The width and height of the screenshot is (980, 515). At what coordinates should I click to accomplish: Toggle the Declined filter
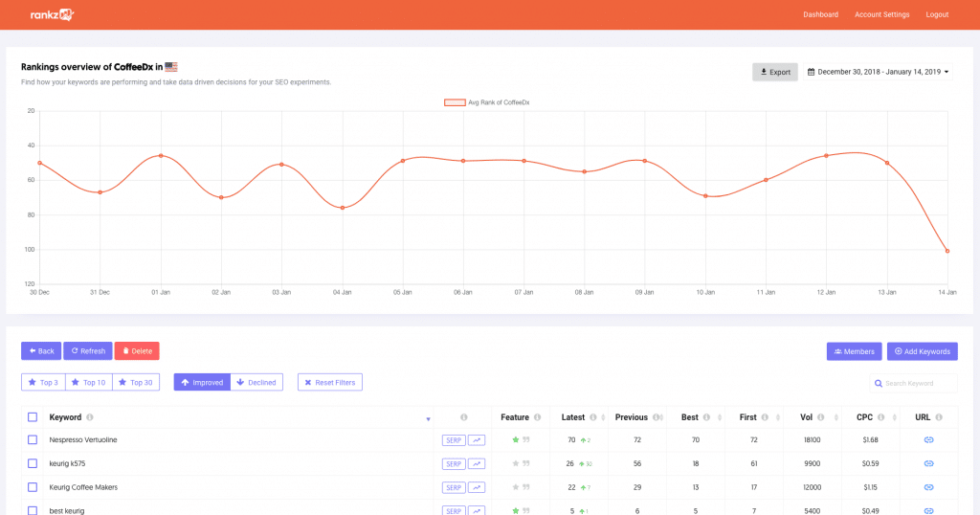[256, 383]
